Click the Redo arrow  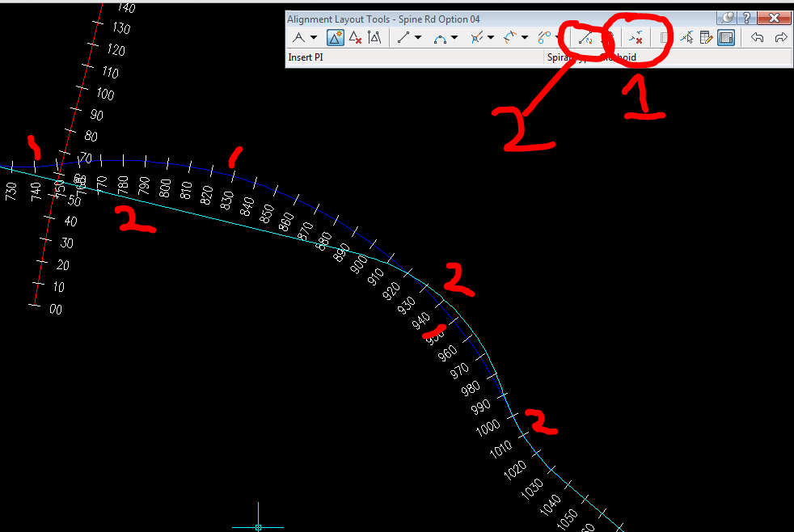(x=781, y=37)
